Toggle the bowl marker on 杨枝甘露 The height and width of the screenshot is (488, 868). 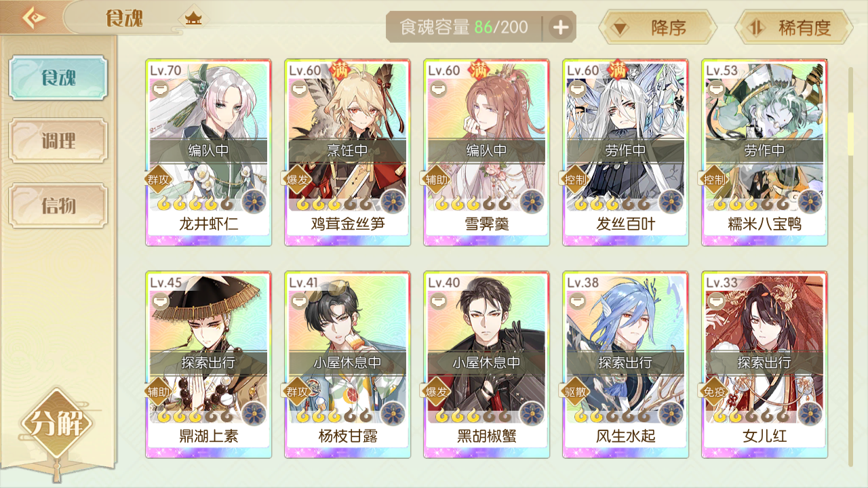click(x=299, y=302)
